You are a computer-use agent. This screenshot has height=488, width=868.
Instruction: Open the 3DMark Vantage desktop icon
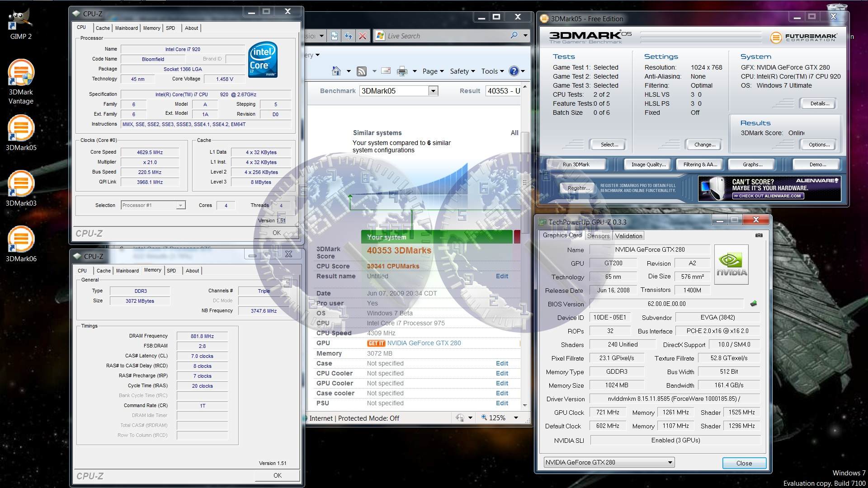[21, 82]
